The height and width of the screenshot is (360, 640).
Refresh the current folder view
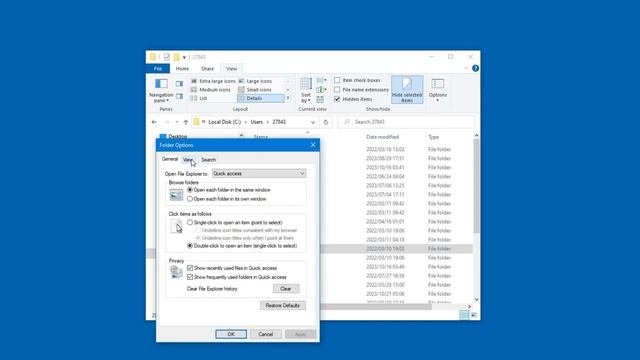[326, 122]
